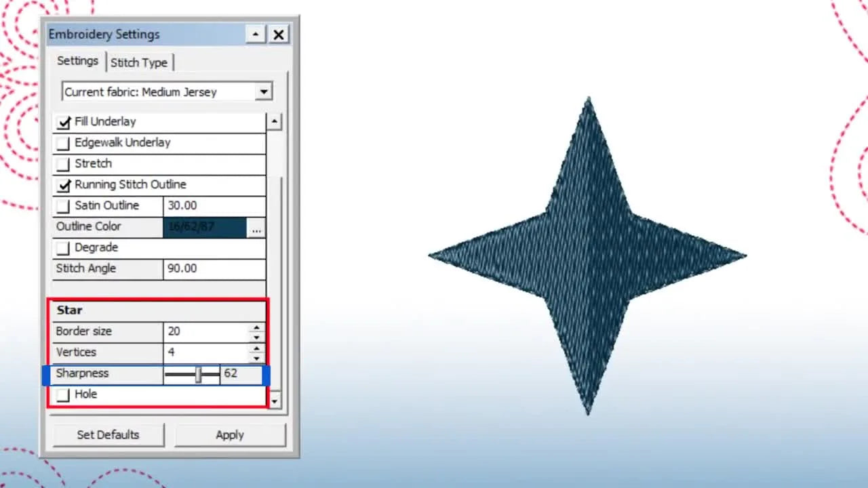Click the Vertices up stepper arrow
Image resolution: width=868 pixels, height=488 pixels.
click(256, 348)
